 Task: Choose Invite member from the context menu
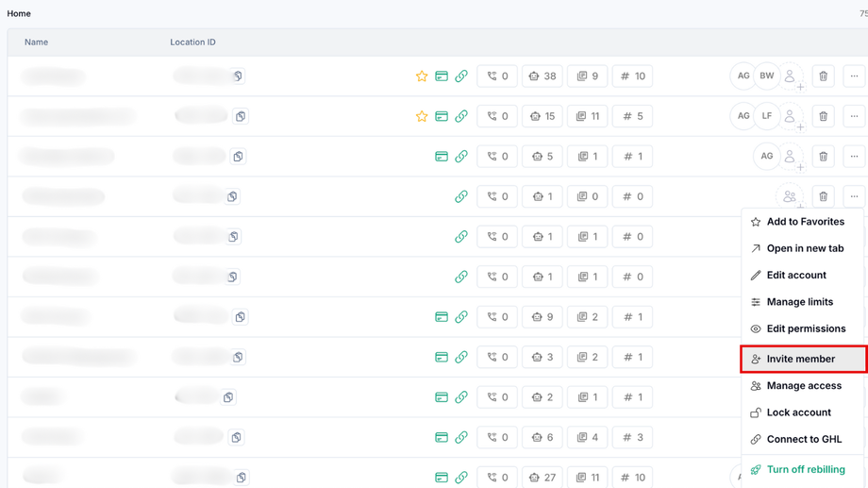click(801, 359)
